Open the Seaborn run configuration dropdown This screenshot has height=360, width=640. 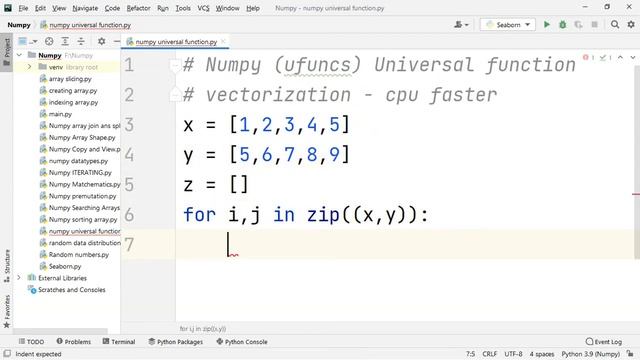pos(508,25)
